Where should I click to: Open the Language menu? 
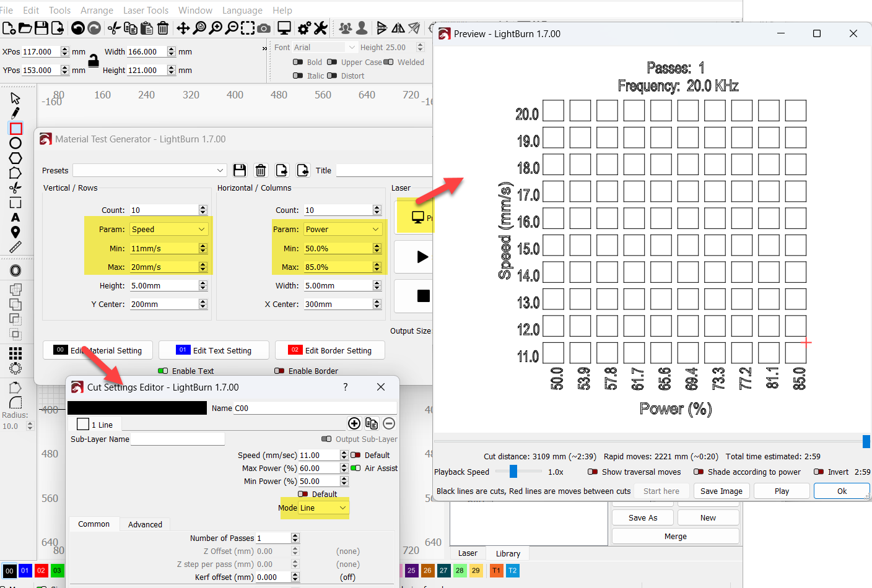click(x=242, y=11)
